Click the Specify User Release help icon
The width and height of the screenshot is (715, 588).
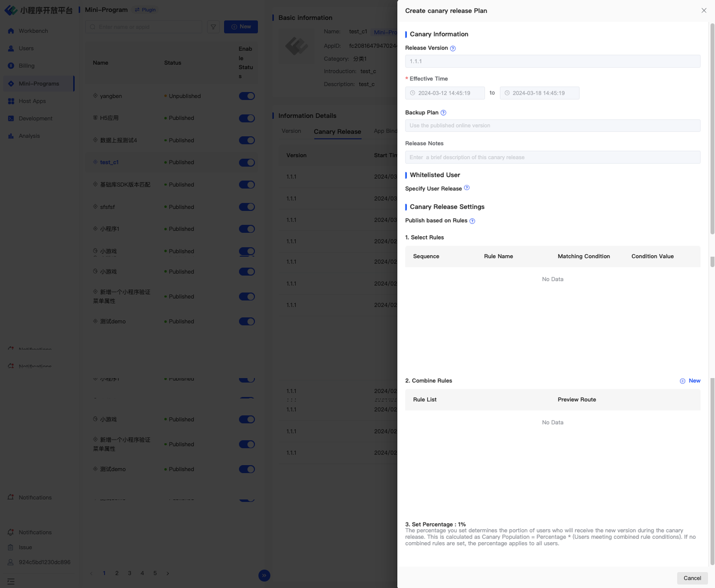click(x=467, y=188)
